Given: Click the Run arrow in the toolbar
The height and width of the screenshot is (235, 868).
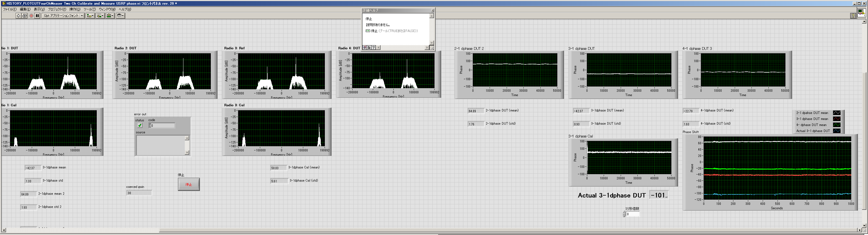Looking at the screenshot, I should tap(19, 16).
